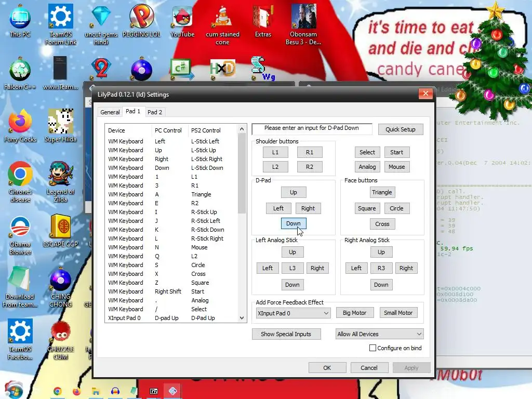Switch to the Pad 1 tab
532x399 pixels.
[x=133, y=111]
